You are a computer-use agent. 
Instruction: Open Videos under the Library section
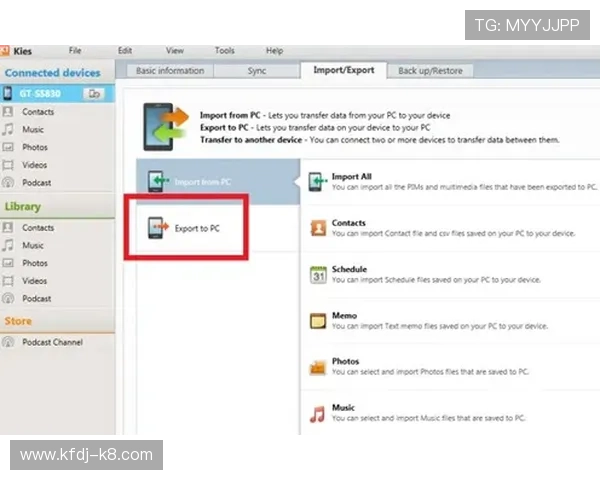coord(35,281)
